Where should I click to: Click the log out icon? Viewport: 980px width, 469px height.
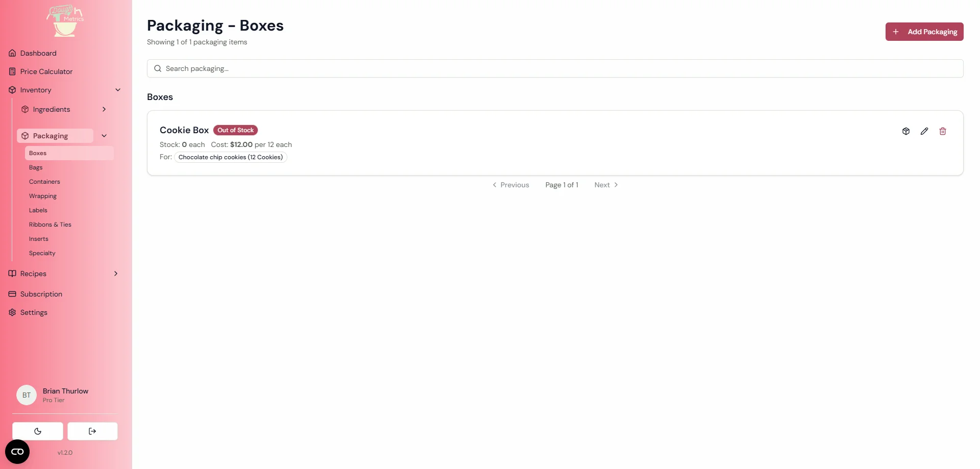92,431
